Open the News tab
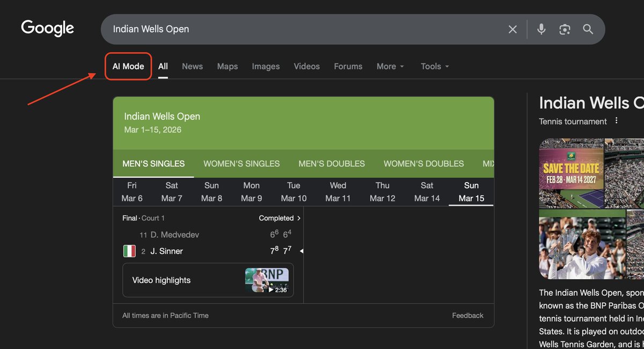This screenshot has height=349, width=644. [x=192, y=66]
